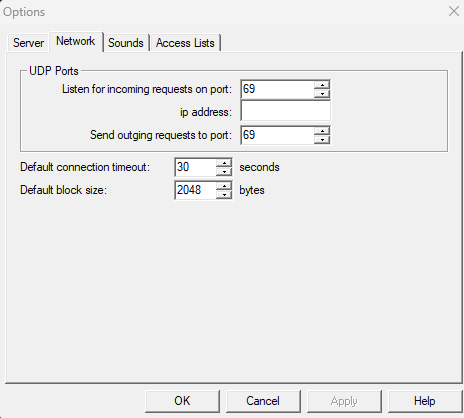Decrease the listen port with down arrow
This screenshot has width=464, height=418.
pos(322,94)
